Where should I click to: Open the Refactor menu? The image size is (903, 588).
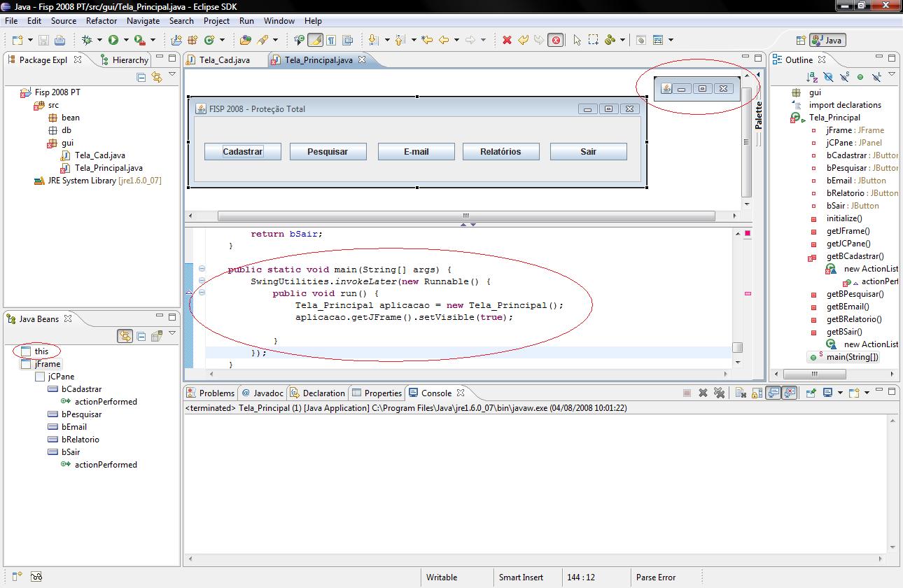101,21
